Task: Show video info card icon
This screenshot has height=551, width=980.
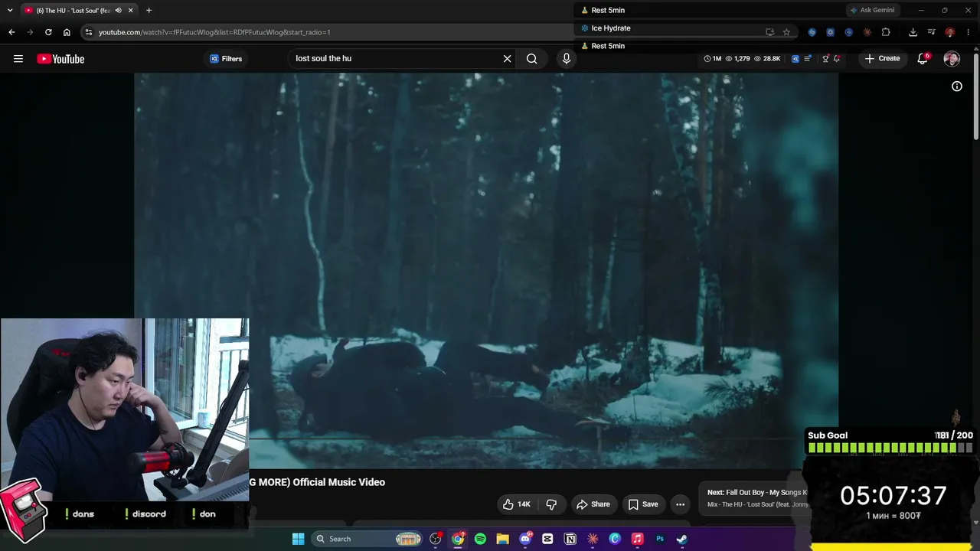Action: (x=957, y=86)
